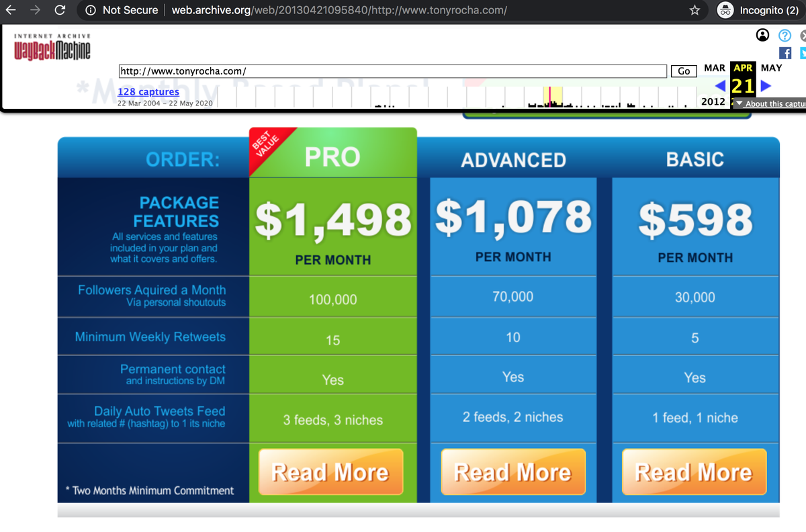Click the capture timeline sparkline marker

(550, 96)
